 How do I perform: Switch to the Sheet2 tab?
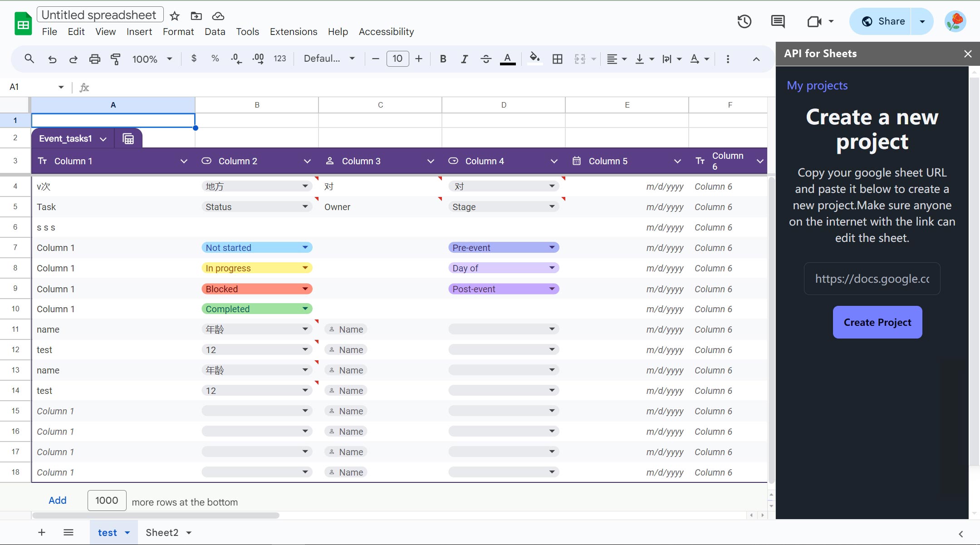click(x=162, y=532)
